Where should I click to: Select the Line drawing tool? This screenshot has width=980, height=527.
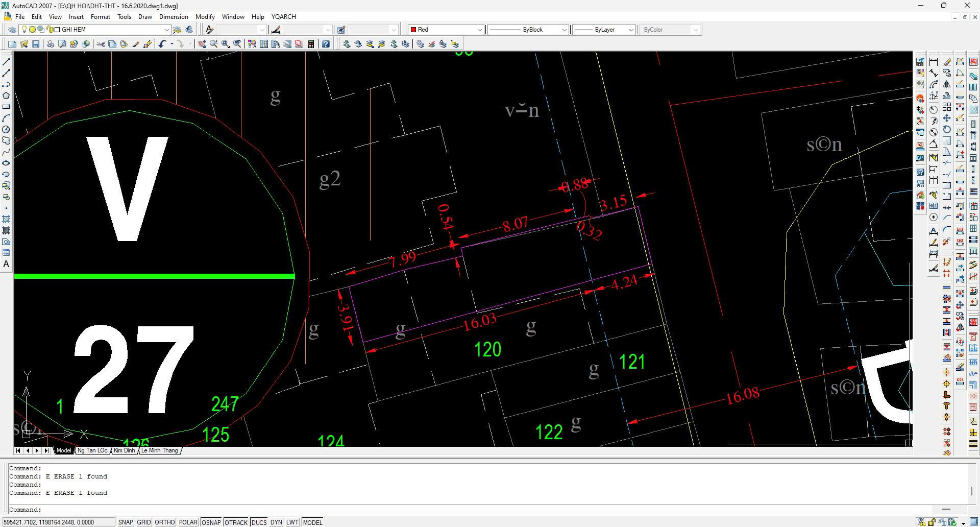6,62
